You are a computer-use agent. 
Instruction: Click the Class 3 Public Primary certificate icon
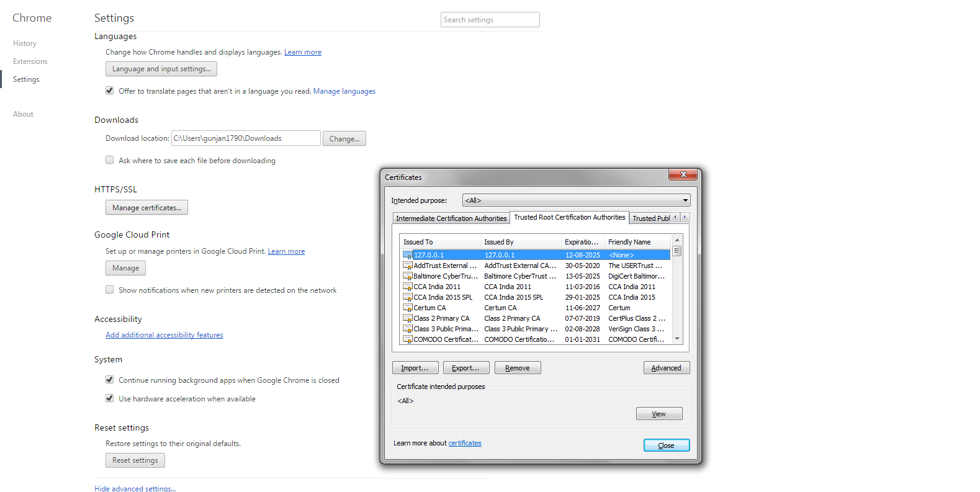pyautogui.click(x=408, y=329)
